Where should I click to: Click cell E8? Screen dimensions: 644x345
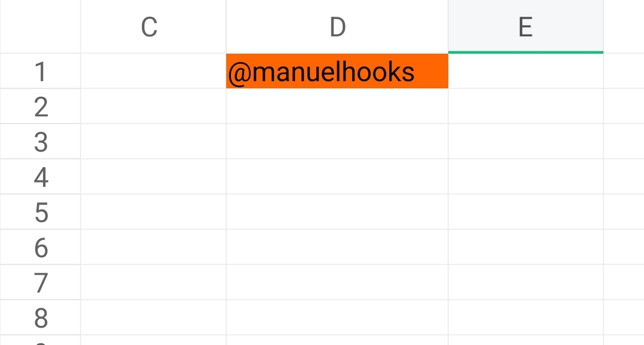point(526,318)
